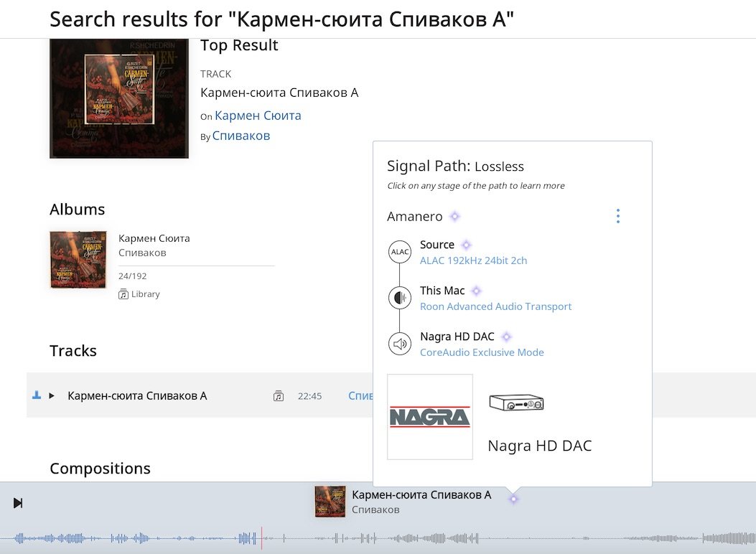Open the three-dot overflow menu in Signal Path
Viewport: 756px width, 554px height.
(x=617, y=215)
